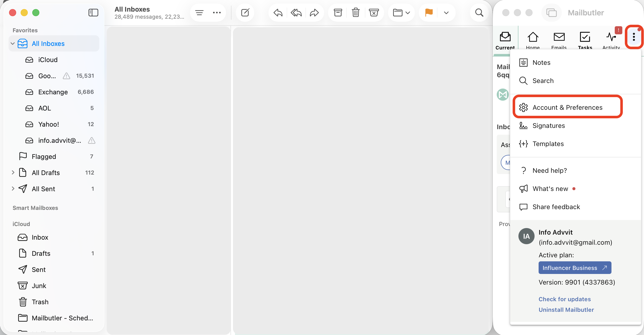Toggle the Mail sidebar visibility icon
The image size is (644, 335).
point(93,13)
